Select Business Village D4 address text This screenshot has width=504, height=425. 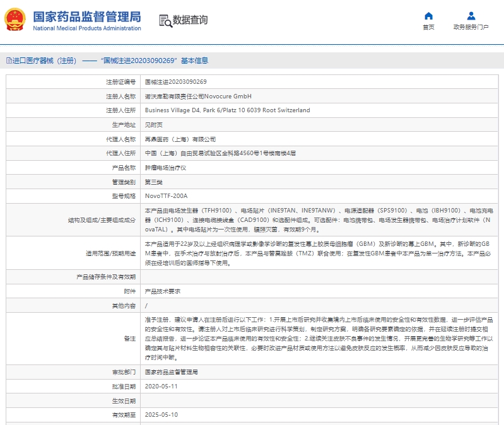click(228, 110)
